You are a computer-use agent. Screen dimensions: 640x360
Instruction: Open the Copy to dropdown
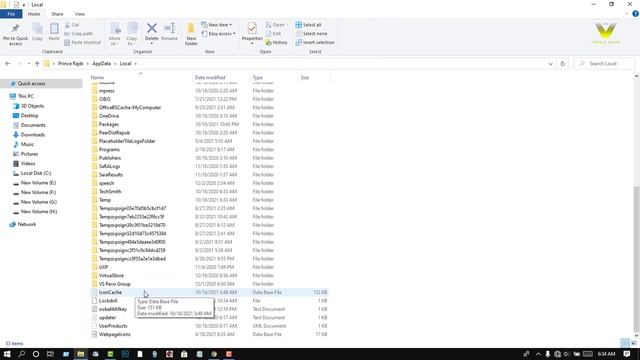(132, 34)
